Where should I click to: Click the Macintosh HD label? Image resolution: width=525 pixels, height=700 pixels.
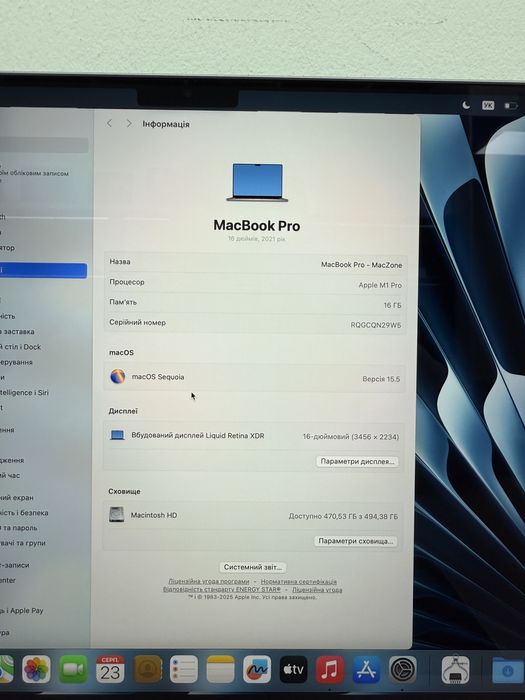154,515
